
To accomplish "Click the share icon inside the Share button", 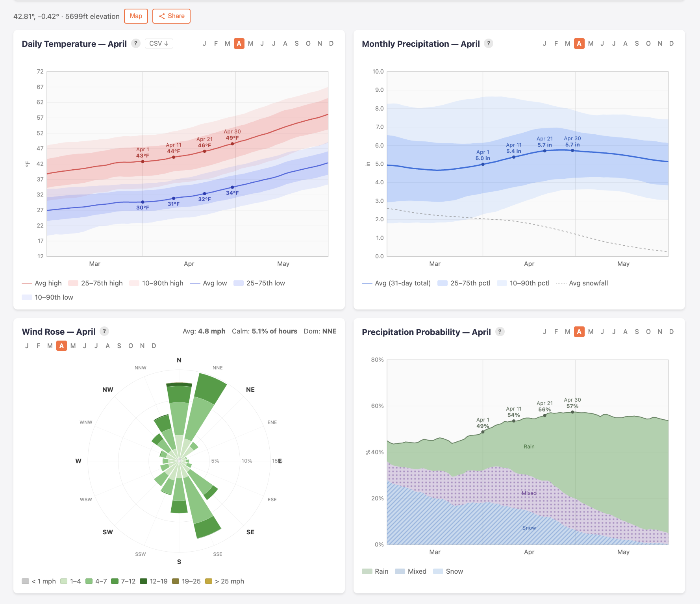I will (x=162, y=16).
